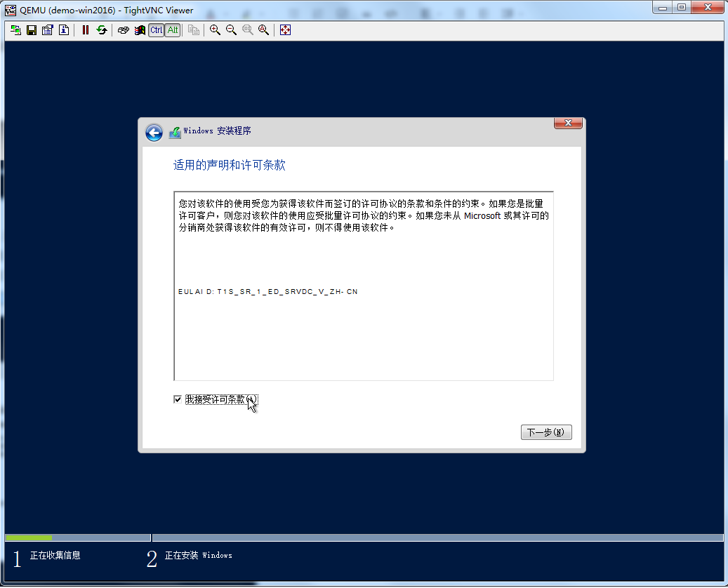Switch to full screen mode icon
The width and height of the screenshot is (728, 588).
(285, 30)
